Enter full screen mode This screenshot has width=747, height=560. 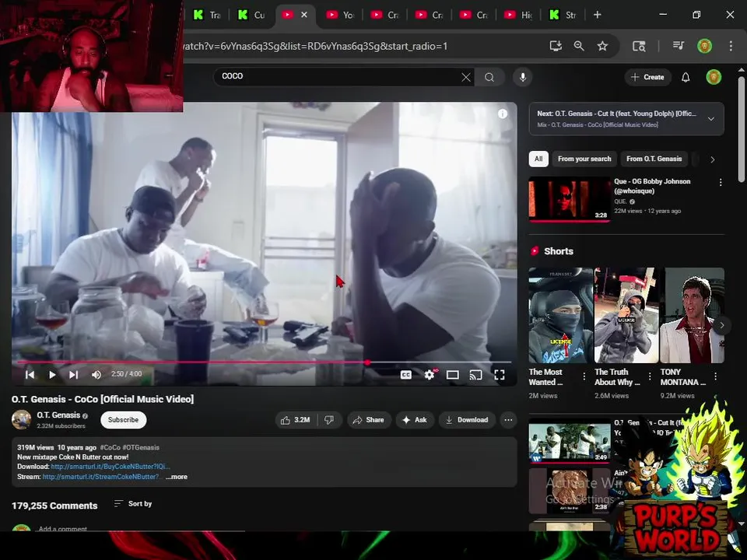pos(500,375)
